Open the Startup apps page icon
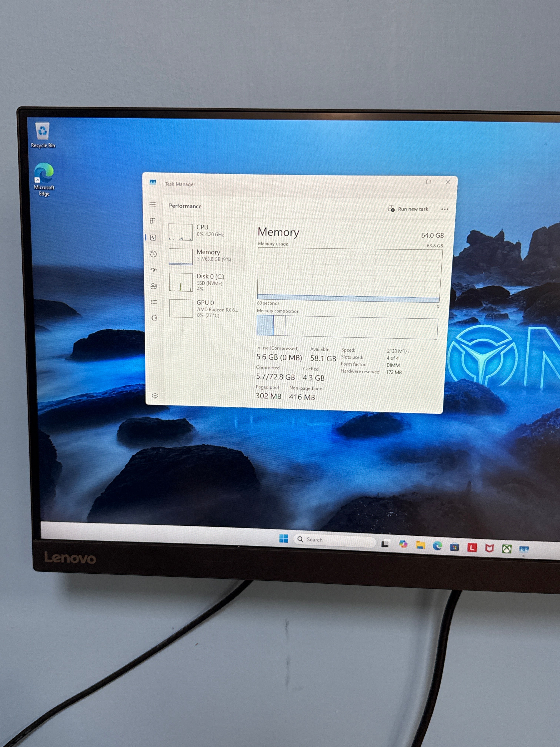The height and width of the screenshot is (747, 560). coord(154,270)
